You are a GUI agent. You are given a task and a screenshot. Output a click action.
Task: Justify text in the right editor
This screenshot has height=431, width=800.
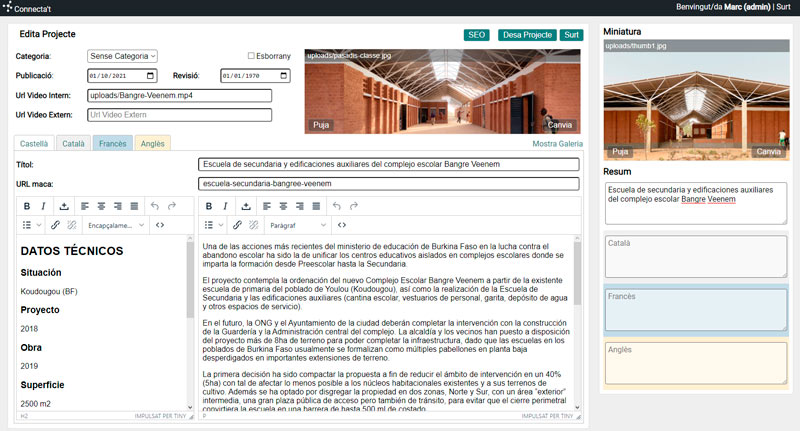[316, 206]
